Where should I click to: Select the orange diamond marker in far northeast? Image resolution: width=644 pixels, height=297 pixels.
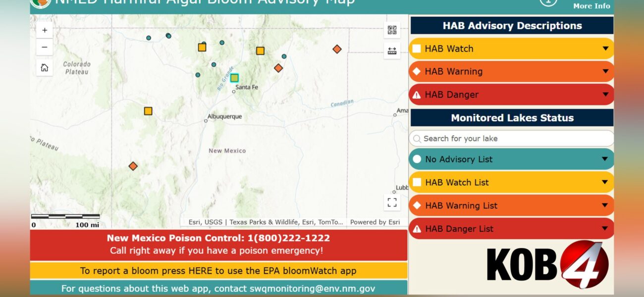coord(337,49)
